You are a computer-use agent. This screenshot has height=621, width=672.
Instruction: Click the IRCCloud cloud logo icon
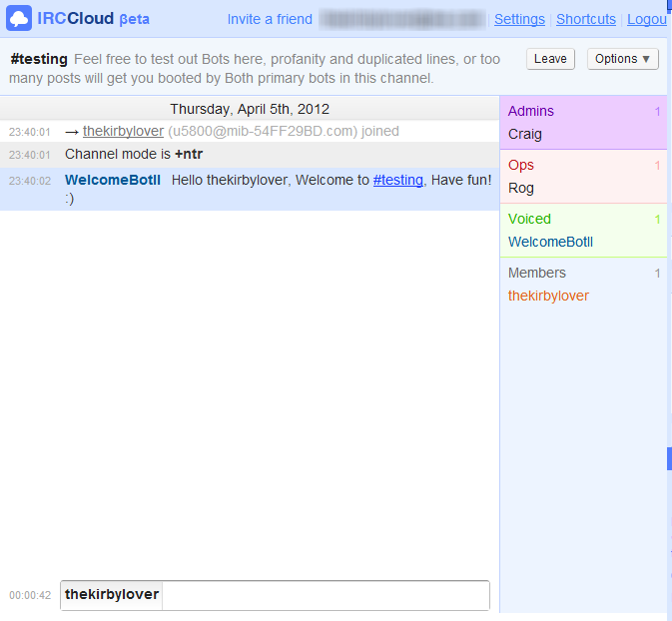18,19
